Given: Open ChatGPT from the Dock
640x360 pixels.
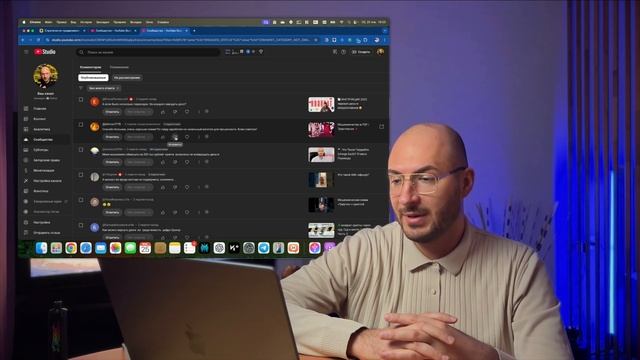Looking at the screenshot, I should click(x=219, y=248).
